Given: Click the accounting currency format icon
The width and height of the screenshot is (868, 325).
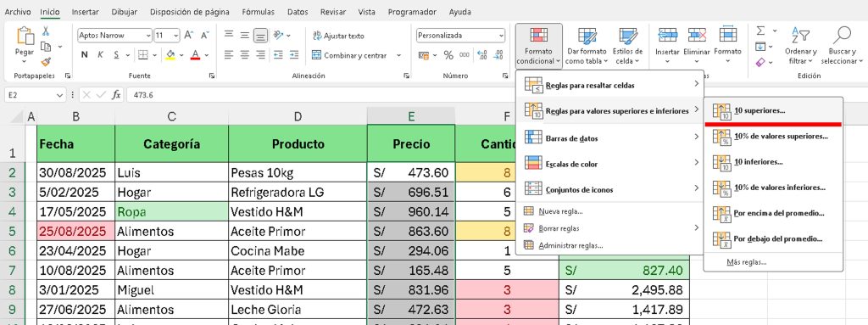Looking at the screenshot, I should click(x=423, y=55).
